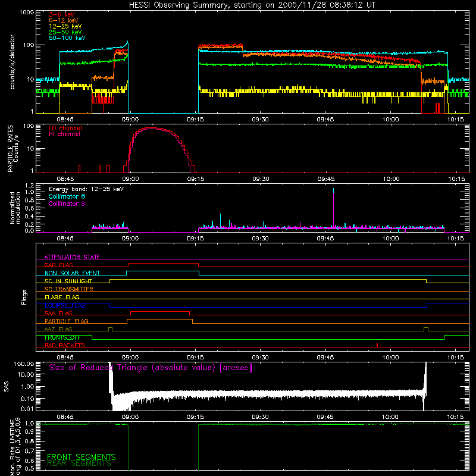Click the GAP FLAG label

pyautogui.click(x=58, y=265)
